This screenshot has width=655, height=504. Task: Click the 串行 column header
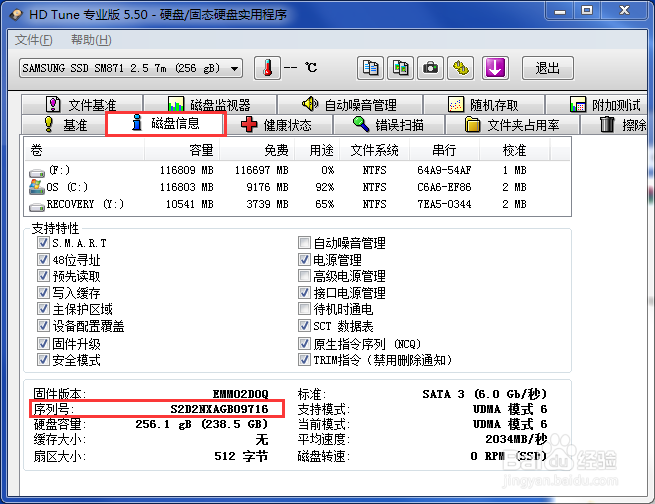[x=444, y=150]
